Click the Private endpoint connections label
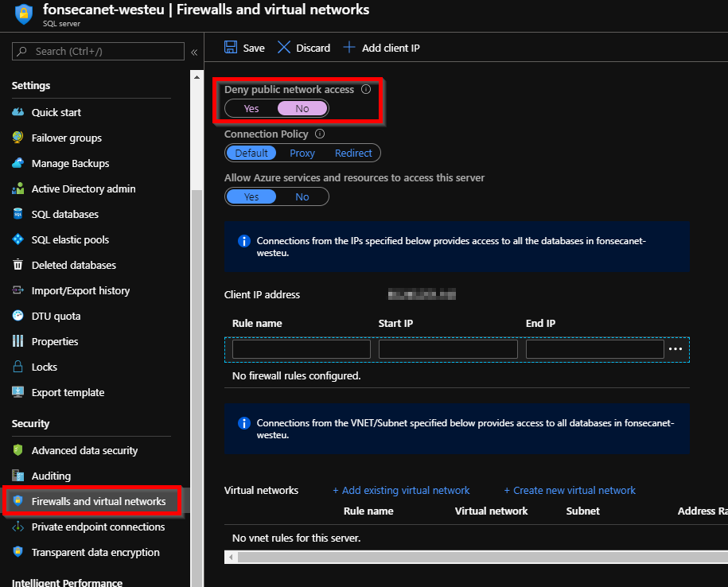 click(98, 527)
